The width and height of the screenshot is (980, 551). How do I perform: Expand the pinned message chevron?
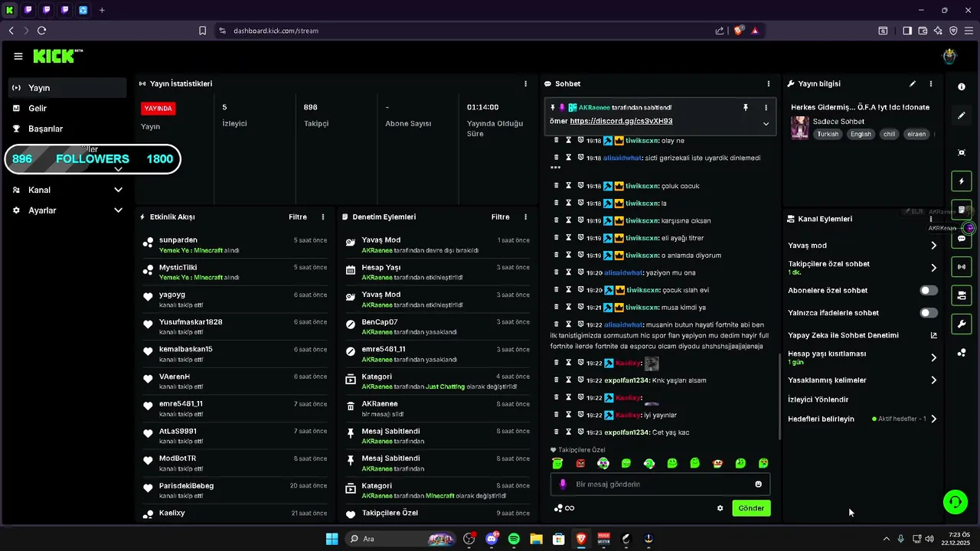766,123
